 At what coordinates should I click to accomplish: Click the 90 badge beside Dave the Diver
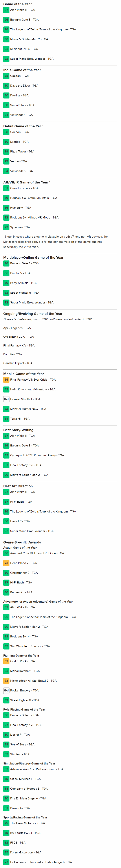pyautogui.click(x=6, y=86)
